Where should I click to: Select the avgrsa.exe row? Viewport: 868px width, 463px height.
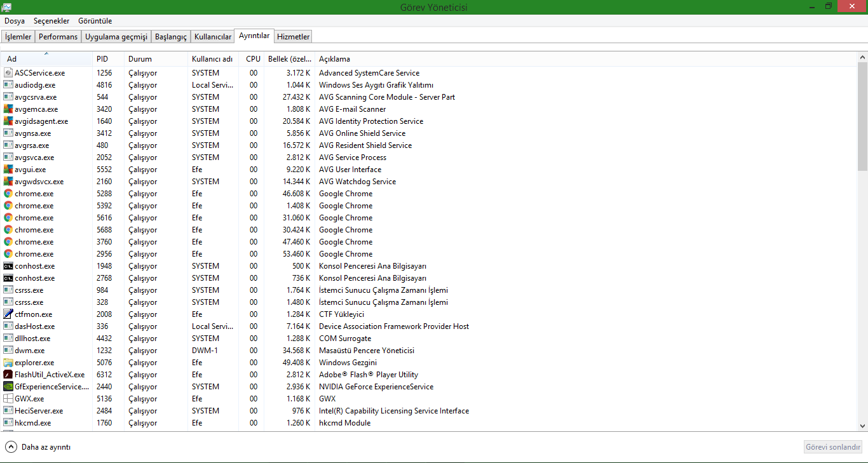pyautogui.click(x=430, y=145)
